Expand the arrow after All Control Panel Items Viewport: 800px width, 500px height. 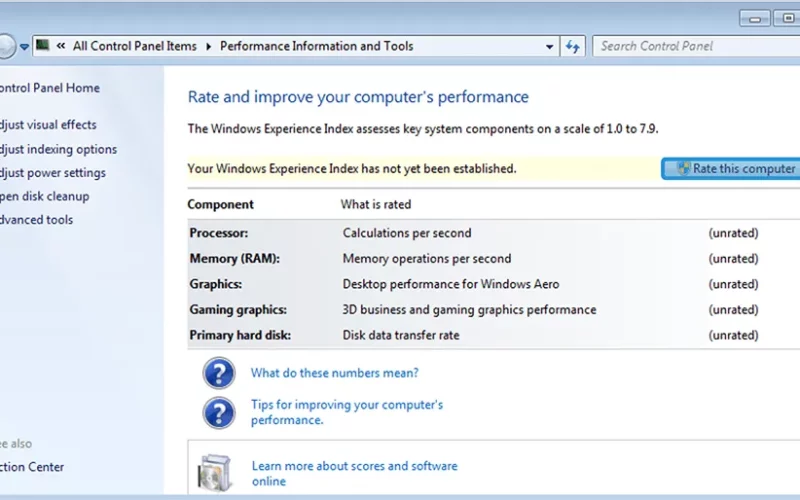click(x=208, y=46)
